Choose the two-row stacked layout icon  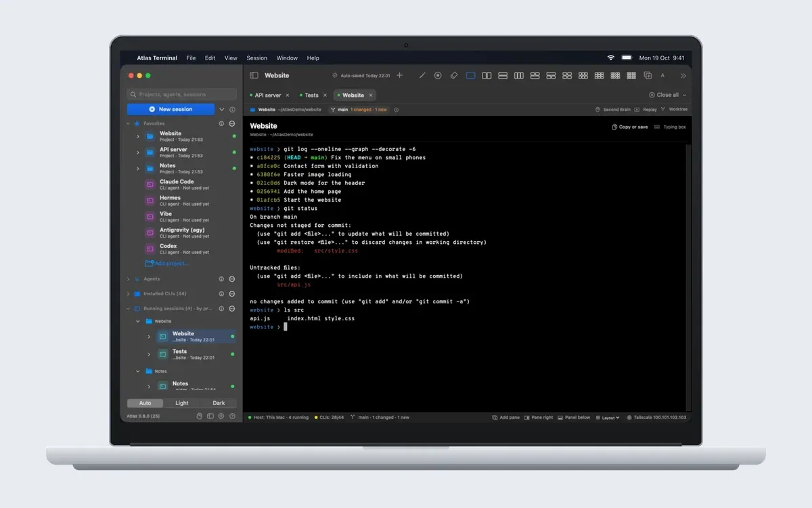[503, 75]
